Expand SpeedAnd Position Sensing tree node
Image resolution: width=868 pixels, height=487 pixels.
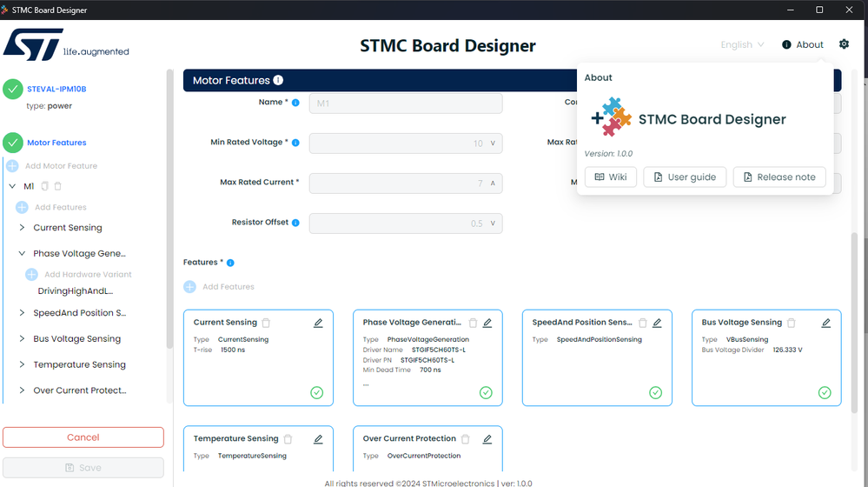tap(22, 312)
